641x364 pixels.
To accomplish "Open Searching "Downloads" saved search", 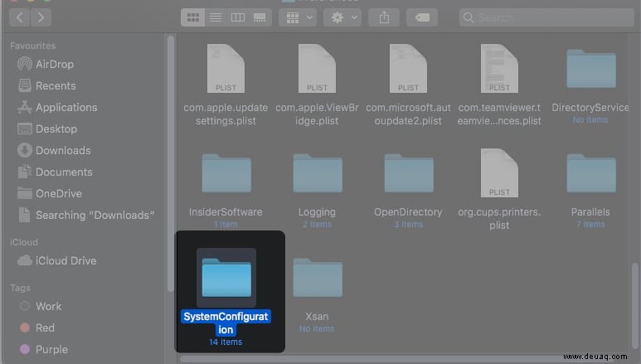I will pos(86,215).
